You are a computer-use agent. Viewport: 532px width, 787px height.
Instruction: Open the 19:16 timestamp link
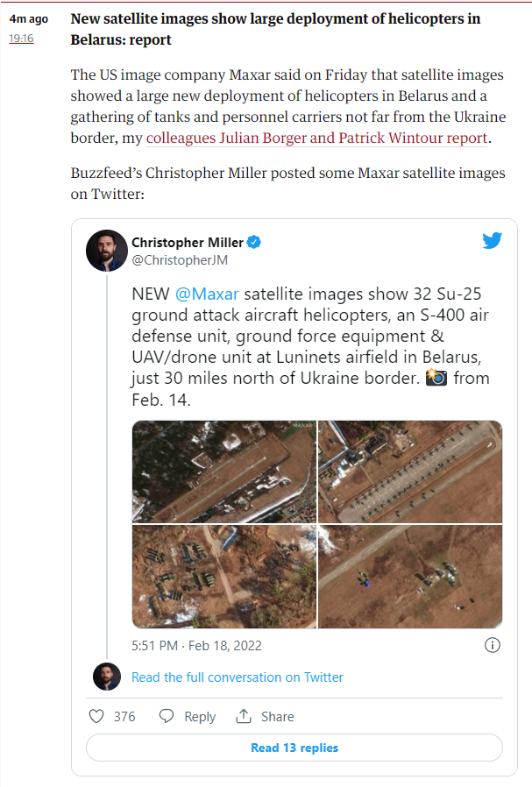point(21,38)
